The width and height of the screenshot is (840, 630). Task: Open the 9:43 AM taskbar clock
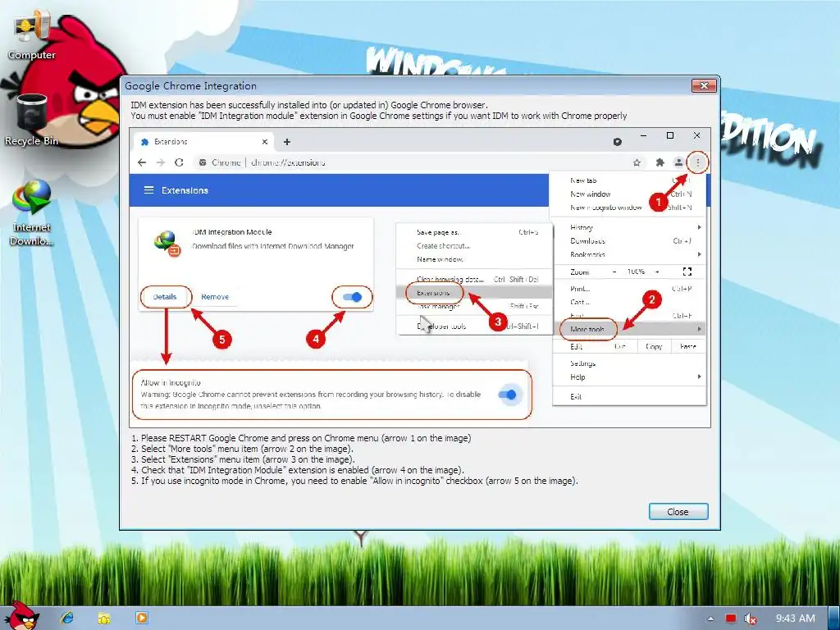[796, 619]
